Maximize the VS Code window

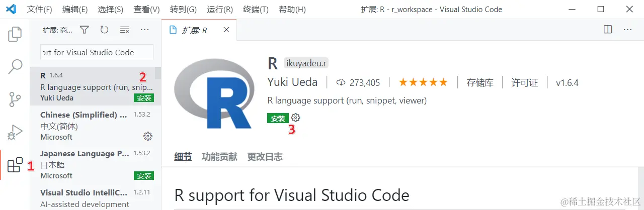pyautogui.click(x=601, y=9)
